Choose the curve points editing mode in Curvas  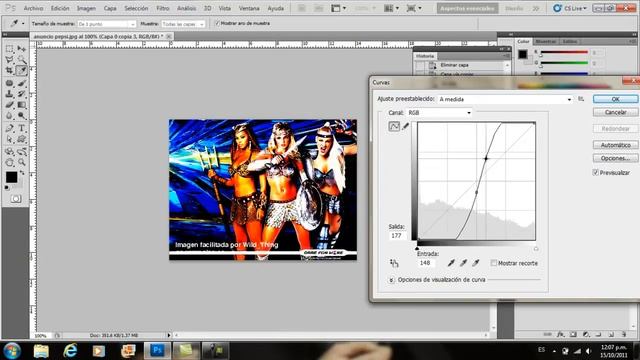pyautogui.click(x=394, y=127)
